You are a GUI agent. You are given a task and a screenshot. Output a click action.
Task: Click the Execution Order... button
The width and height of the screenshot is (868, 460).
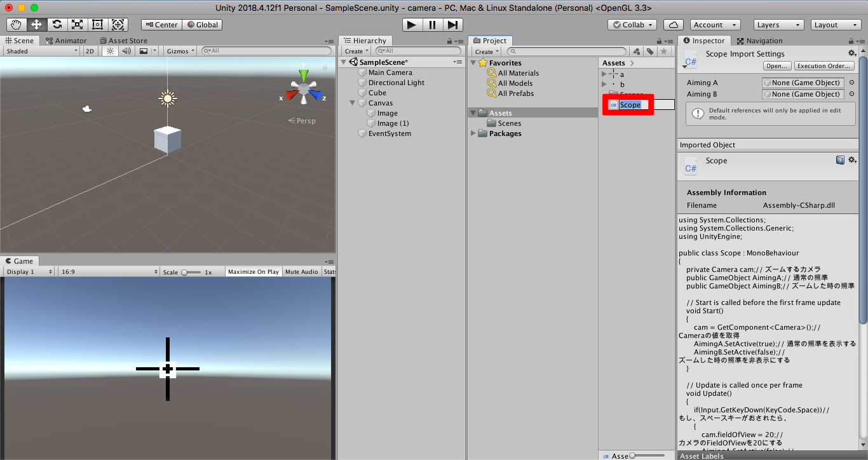coord(825,66)
